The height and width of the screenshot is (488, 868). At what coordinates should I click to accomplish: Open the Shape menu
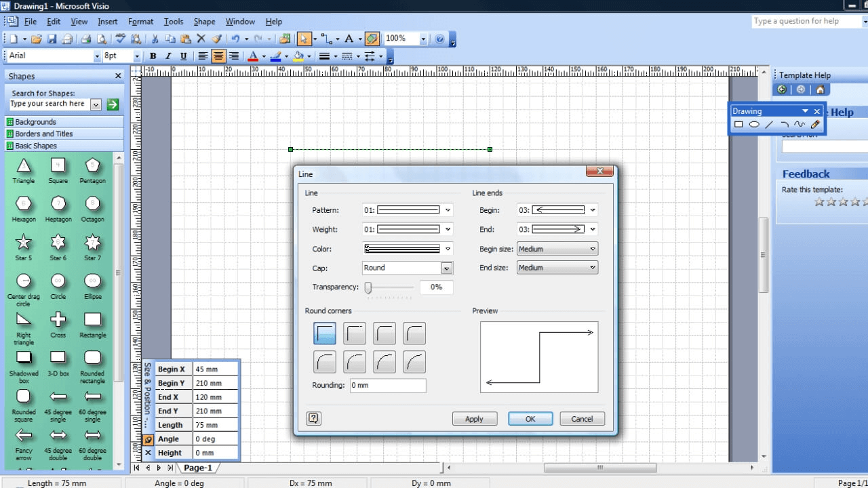204,22
